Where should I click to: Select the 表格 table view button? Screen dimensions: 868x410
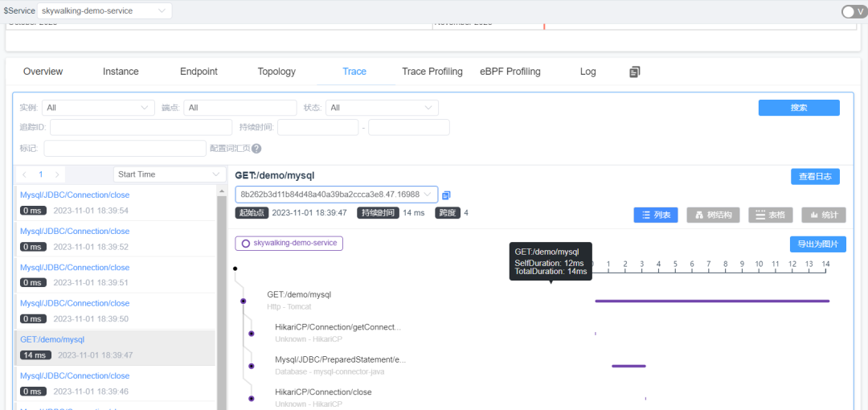[x=771, y=215]
